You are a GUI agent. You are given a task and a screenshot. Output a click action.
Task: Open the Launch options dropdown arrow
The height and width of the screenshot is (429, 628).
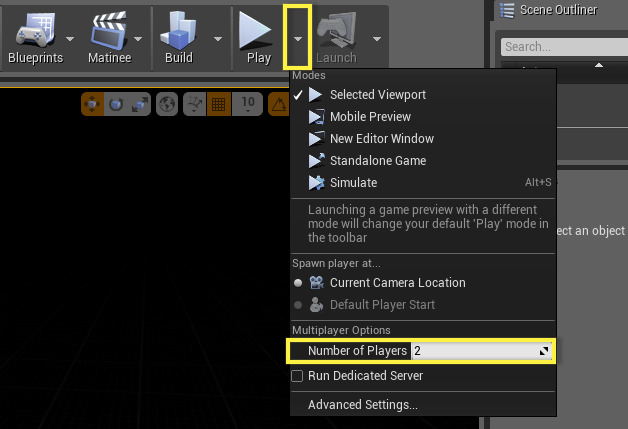376,39
